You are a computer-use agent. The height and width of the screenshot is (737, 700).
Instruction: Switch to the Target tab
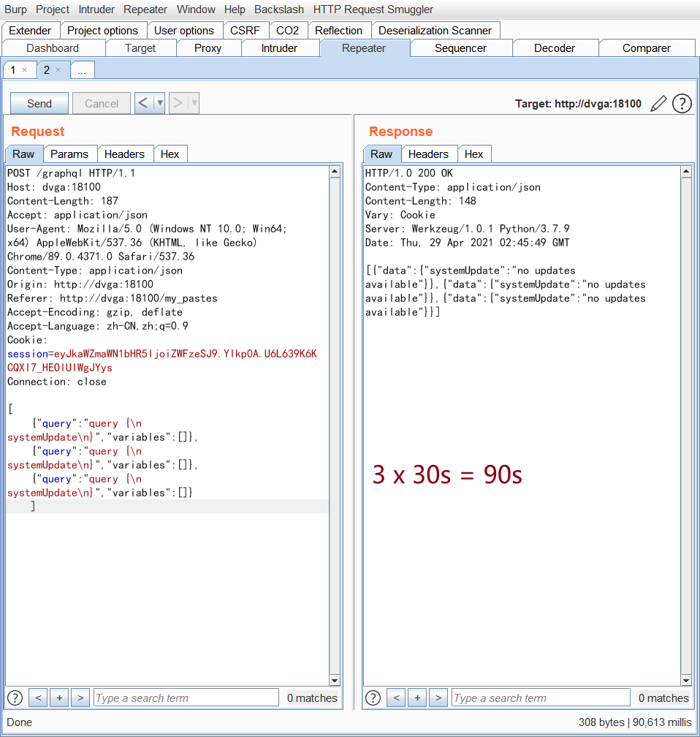[140, 48]
